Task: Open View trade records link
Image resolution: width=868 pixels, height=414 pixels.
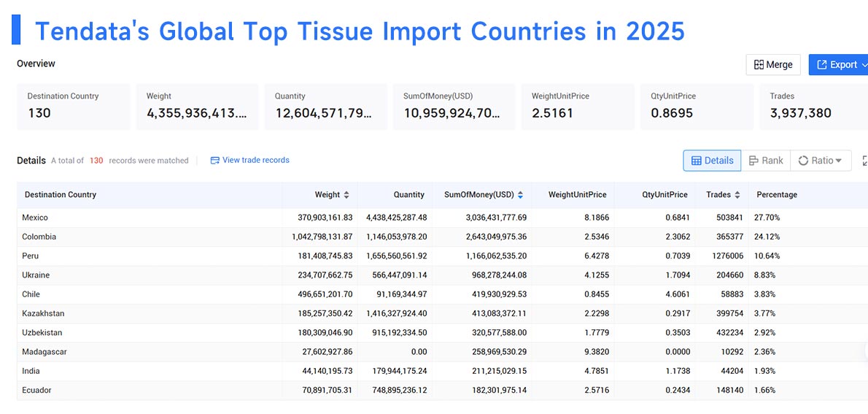Action: pyautogui.click(x=249, y=160)
